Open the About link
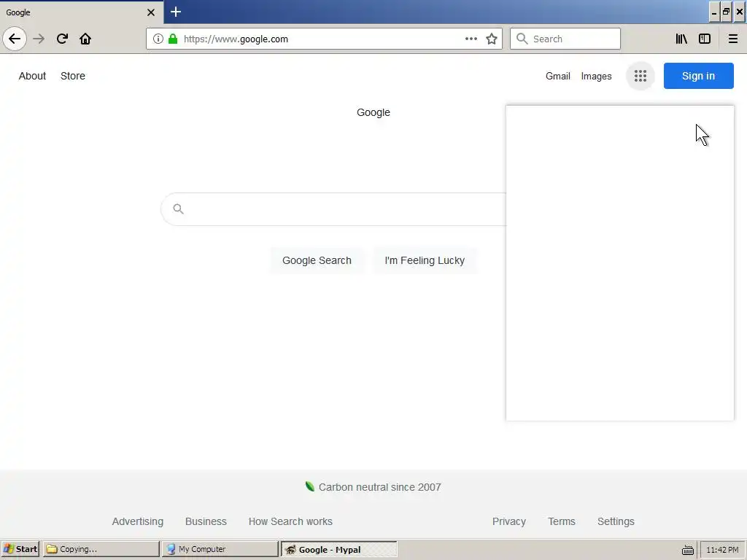Screen dimensions: 747x560 [32, 76]
